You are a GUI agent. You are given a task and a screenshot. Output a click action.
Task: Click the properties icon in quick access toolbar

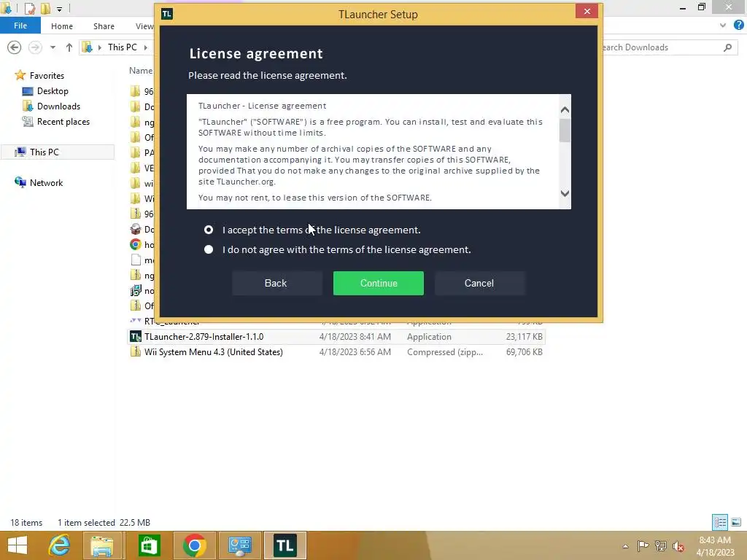click(x=29, y=8)
